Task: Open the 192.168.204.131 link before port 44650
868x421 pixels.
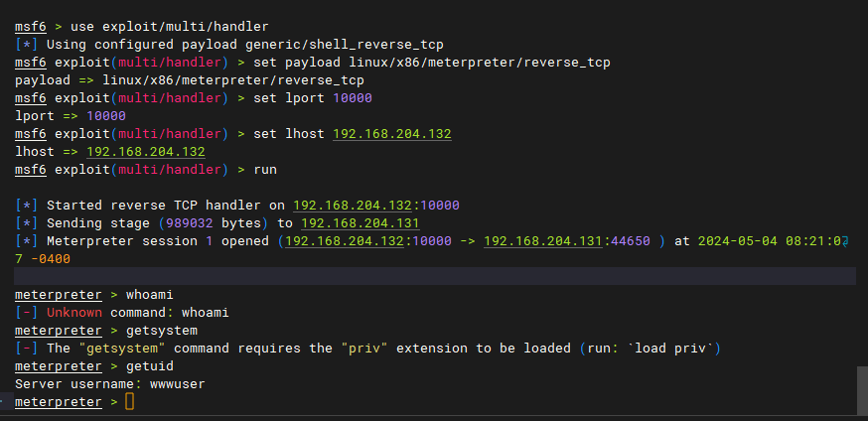Action: (542, 241)
